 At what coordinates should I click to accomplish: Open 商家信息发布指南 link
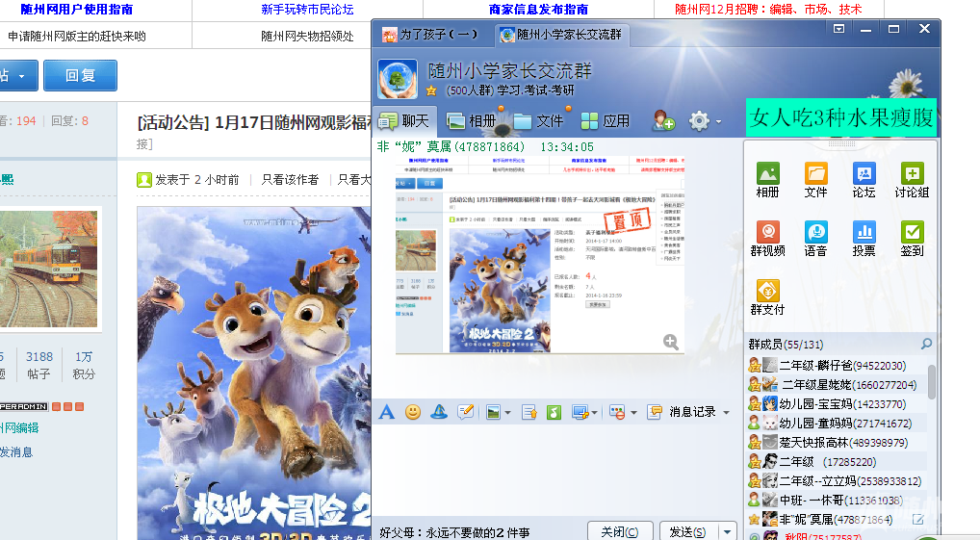click(x=539, y=10)
